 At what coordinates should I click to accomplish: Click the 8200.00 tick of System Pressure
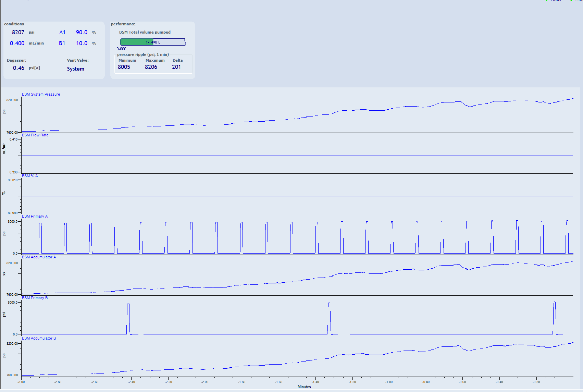coord(12,100)
